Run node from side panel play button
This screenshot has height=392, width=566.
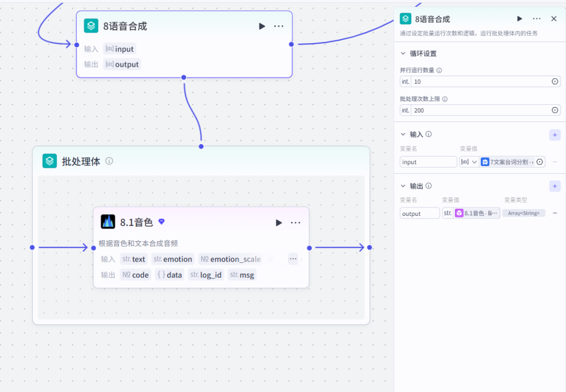point(520,19)
